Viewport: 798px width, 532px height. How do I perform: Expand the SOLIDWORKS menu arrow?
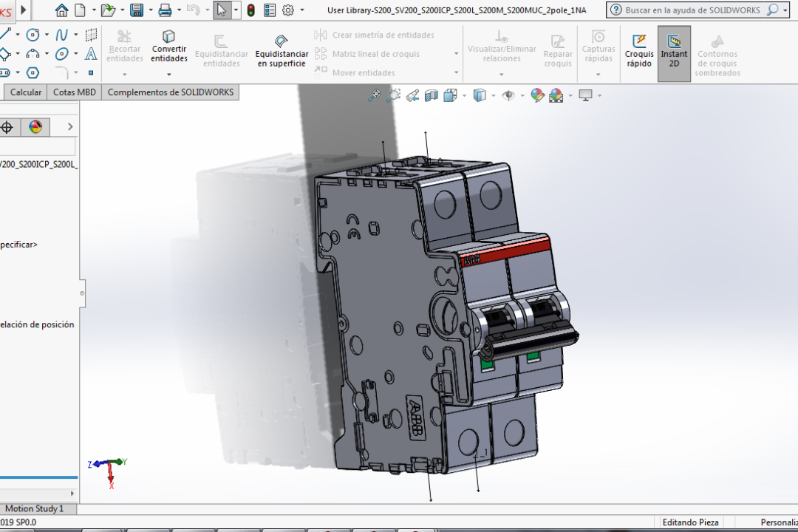pos(24,10)
